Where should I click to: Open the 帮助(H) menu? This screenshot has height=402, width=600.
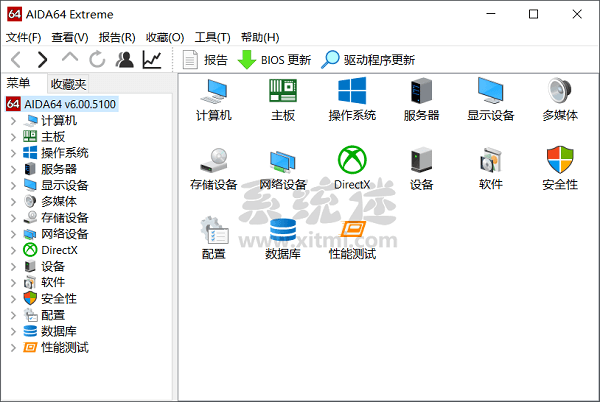[260, 37]
